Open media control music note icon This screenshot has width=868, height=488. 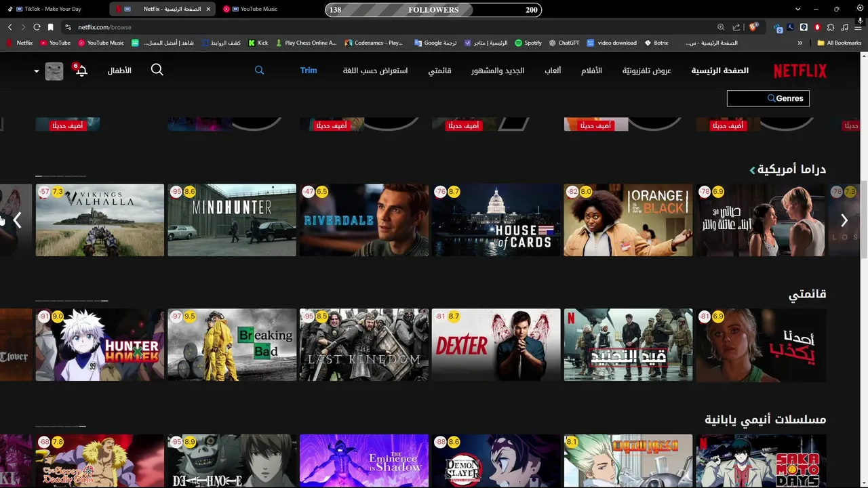pos(844,27)
